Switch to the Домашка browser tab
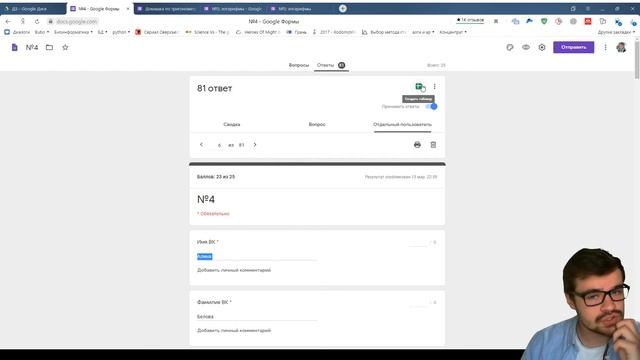 coord(167,9)
